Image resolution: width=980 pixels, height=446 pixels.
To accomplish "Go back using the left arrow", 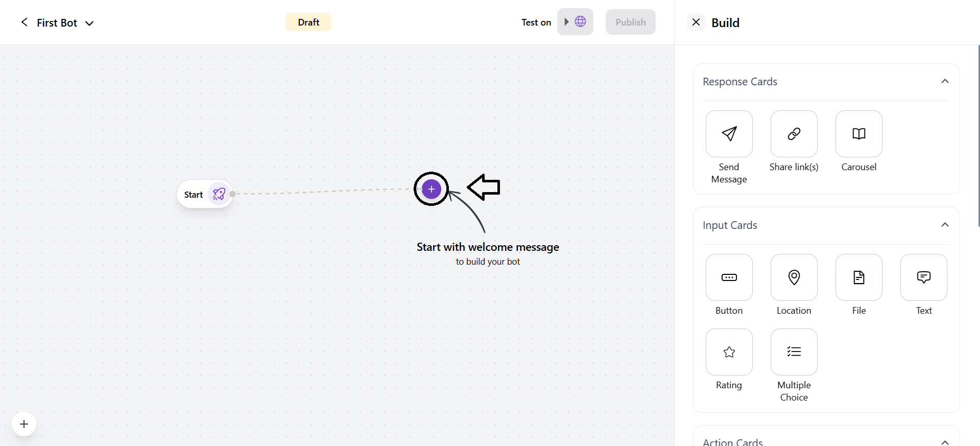I will (24, 22).
